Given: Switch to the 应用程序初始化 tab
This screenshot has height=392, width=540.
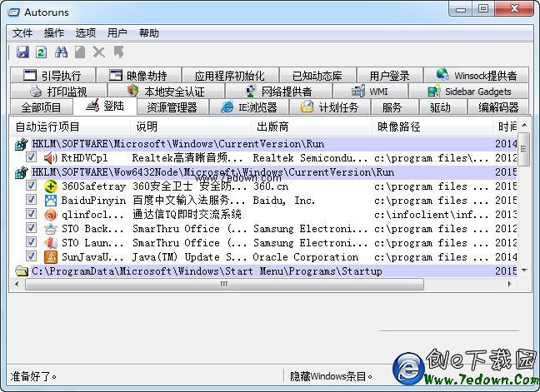Looking at the screenshot, I should (x=230, y=75).
